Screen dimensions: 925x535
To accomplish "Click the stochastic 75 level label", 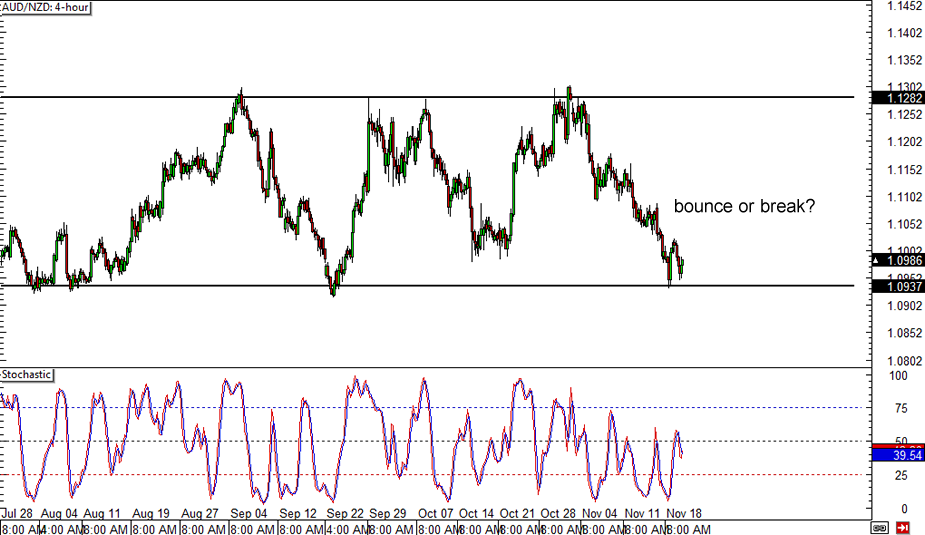I will (901, 408).
